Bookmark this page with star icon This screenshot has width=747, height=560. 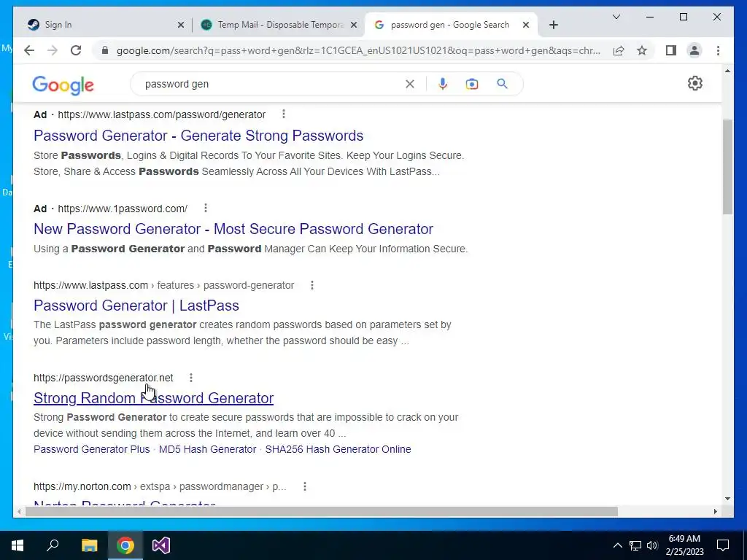642,50
